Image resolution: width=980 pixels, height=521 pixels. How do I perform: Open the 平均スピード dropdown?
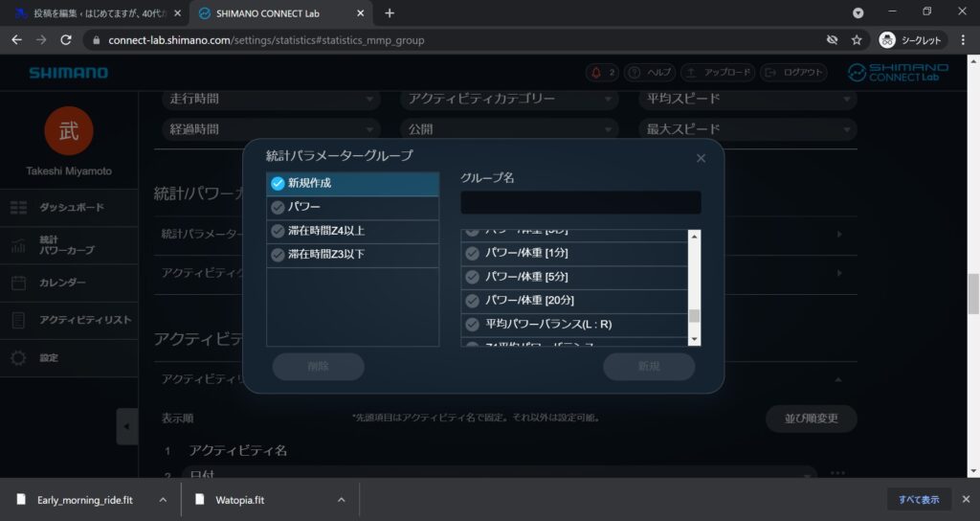(746, 99)
